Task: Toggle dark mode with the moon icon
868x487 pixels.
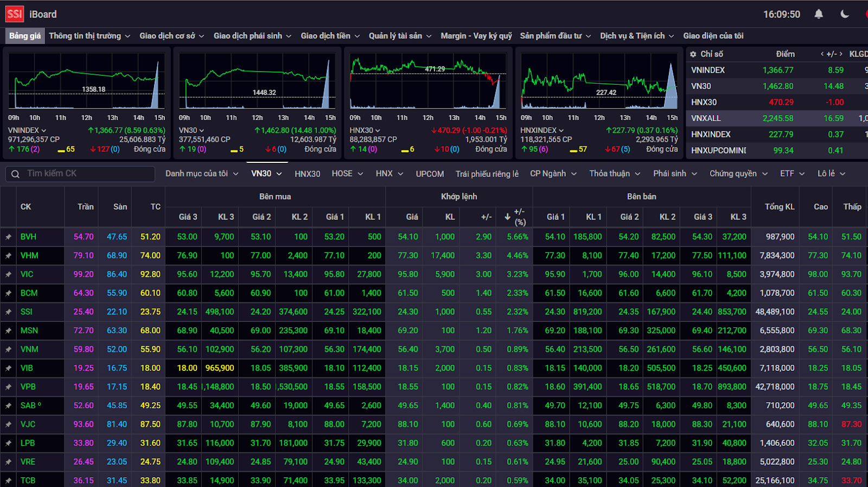Action: click(x=845, y=14)
